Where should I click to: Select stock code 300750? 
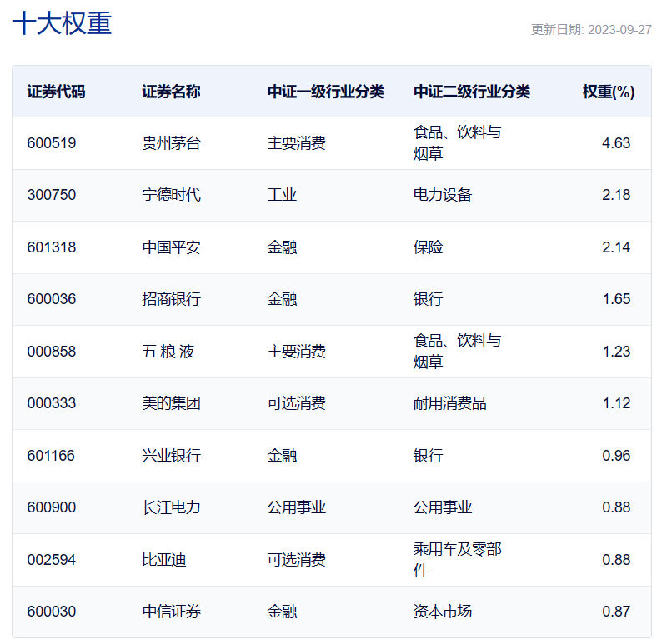pos(51,195)
